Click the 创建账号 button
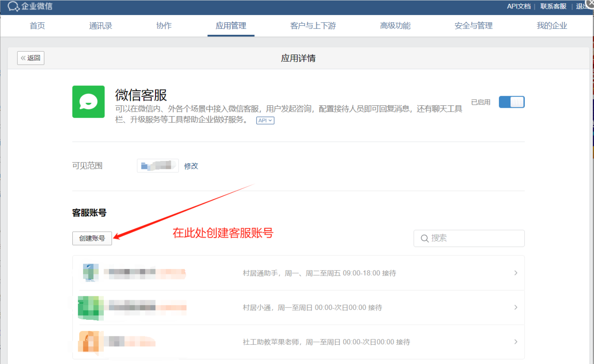The height and width of the screenshot is (364, 594). [x=92, y=238]
